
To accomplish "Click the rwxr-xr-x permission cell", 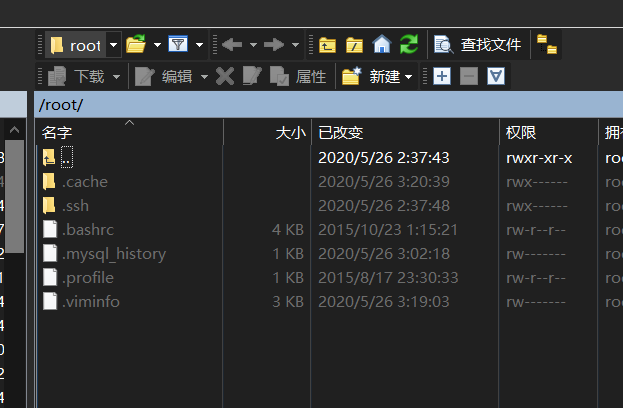I will (x=539, y=158).
